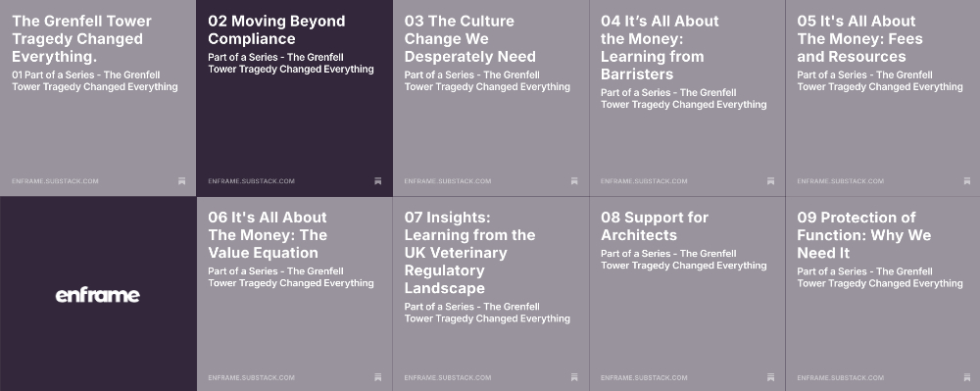Screen dimensions: 980x391
Task: Open '03 The Culture Change We Desperately Need'
Action: [x=470, y=39]
